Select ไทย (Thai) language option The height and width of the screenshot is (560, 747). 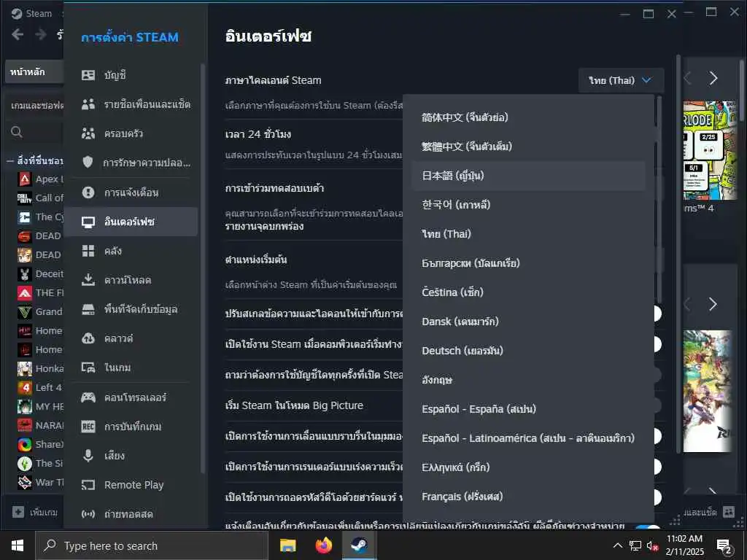[528, 234]
